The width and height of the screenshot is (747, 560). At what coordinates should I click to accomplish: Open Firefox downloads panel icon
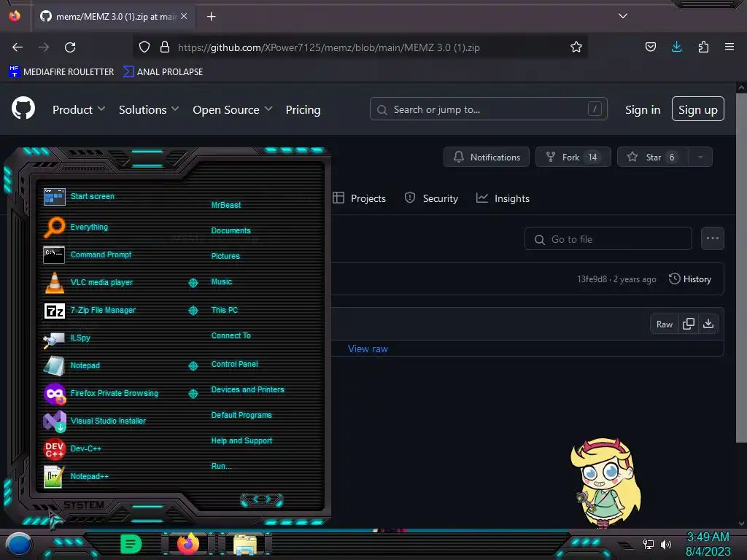[676, 47]
